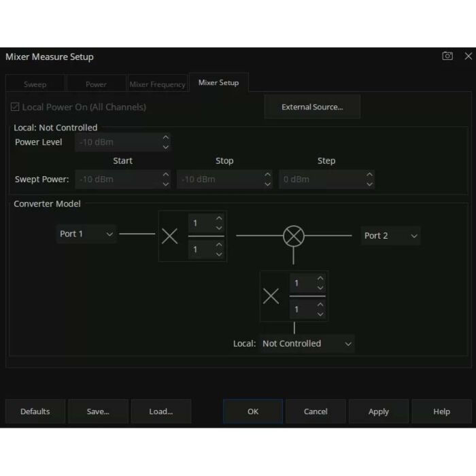The height and width of the screenshot is (476, 476).
Task: Open the Port 2 output dropdown
Action: pyautogui.click(x=390, y=235)
